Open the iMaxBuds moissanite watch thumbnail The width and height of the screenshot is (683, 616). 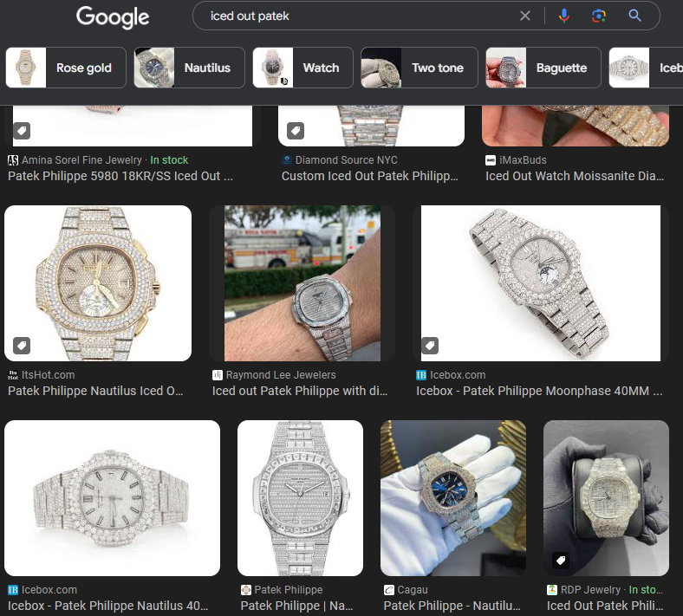576,126
